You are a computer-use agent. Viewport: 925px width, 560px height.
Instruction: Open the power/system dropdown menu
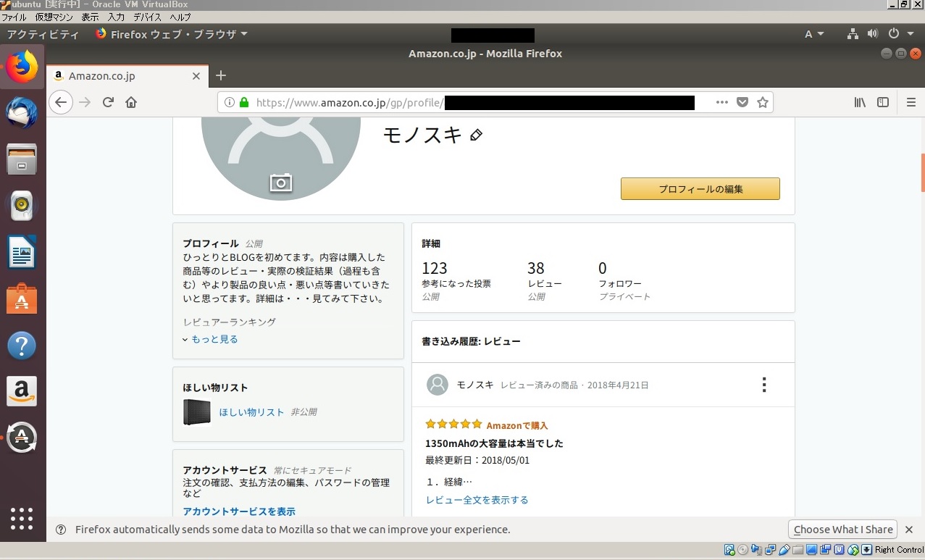(900, 33)
